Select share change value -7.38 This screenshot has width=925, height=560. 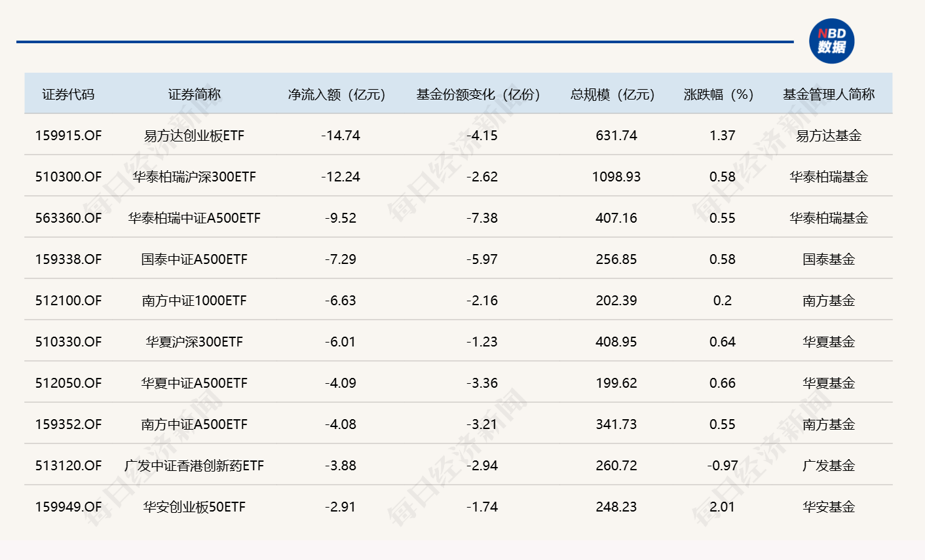(x=482, y=218)
